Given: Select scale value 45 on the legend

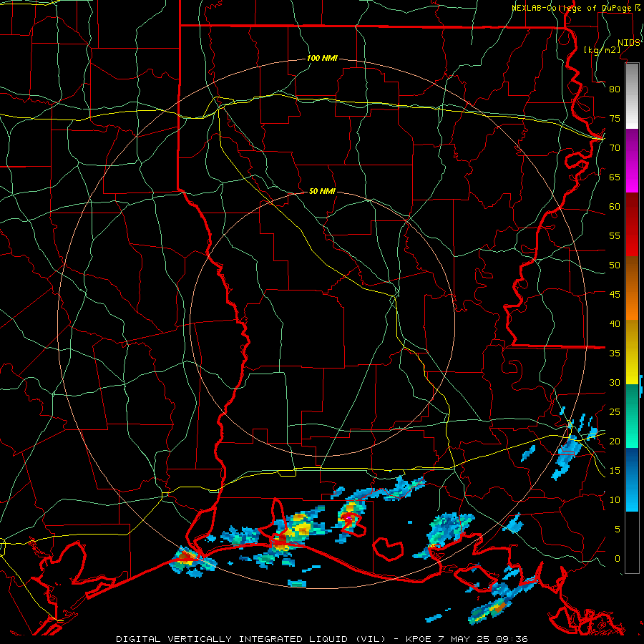Looking at the screenshot, I should click(x=615, y=295).
